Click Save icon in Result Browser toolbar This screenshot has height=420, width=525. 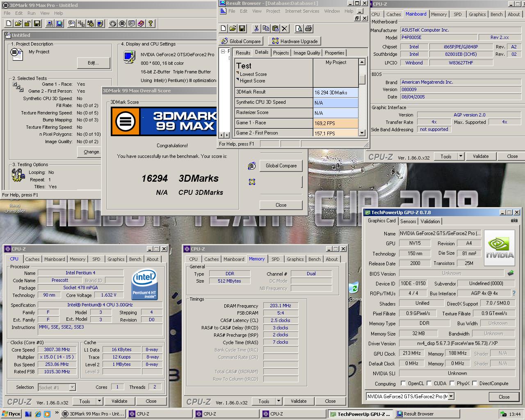tap(242, 28)
